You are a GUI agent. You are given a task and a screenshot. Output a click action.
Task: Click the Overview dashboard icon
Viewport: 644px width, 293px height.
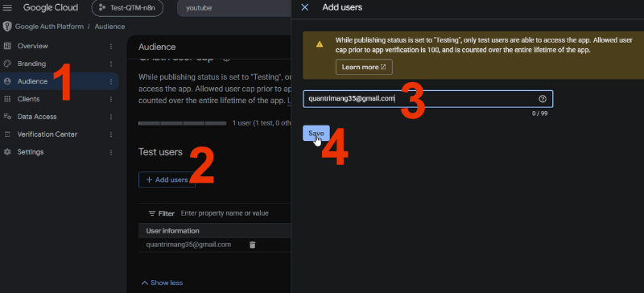click(x=7, y=46)
